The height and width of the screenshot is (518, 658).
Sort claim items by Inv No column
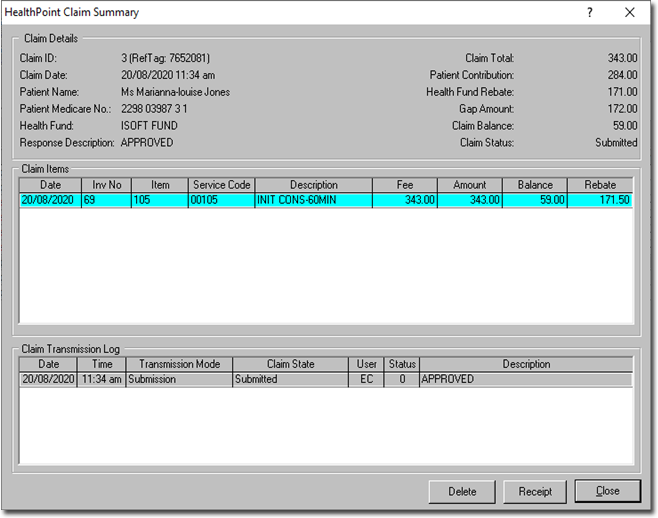107,185
